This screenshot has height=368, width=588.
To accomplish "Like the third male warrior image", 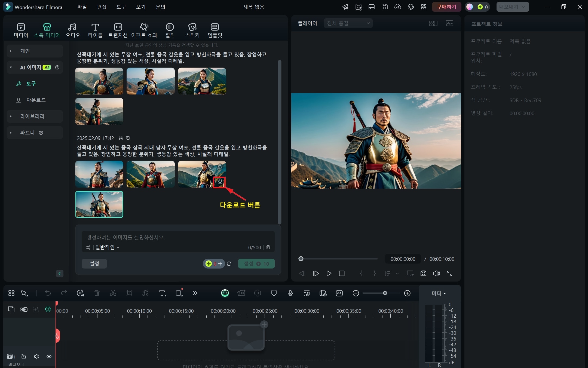I will pyautogui.click(x=220, y=166).
